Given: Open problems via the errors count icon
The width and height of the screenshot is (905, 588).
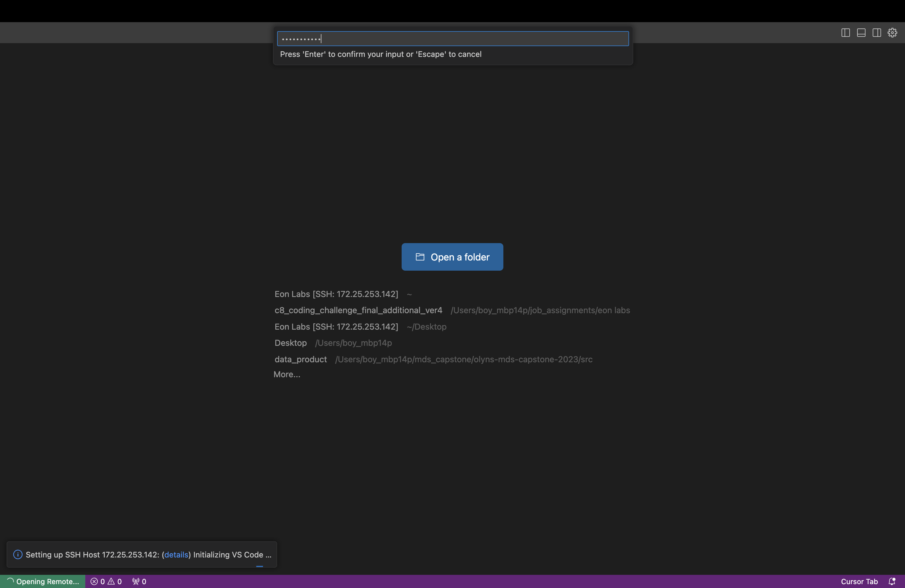Looking at the screenshot, I should [97, 581].
